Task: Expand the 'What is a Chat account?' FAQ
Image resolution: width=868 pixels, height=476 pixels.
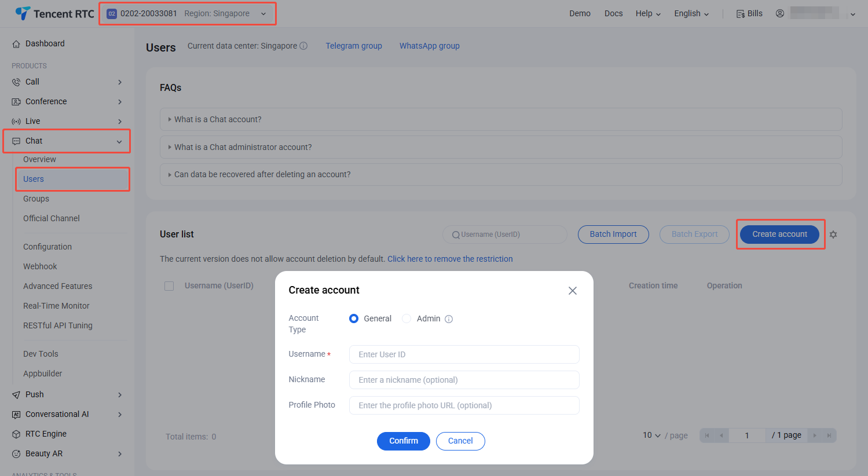Action: 501,119
